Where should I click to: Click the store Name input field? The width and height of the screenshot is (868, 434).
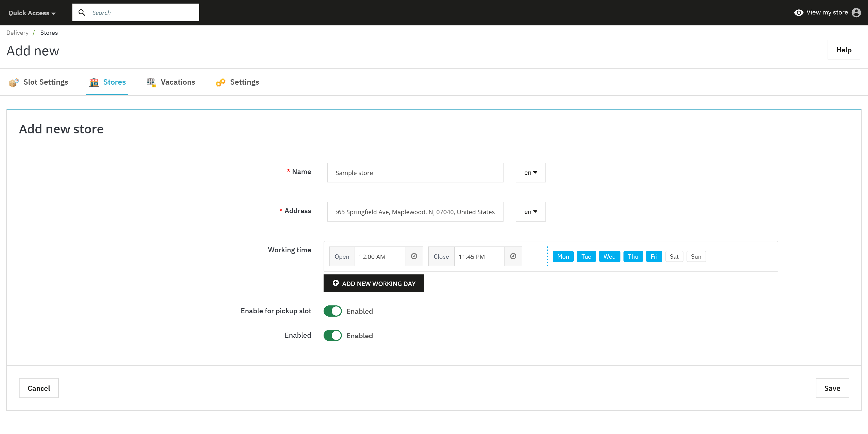point(415,173)
